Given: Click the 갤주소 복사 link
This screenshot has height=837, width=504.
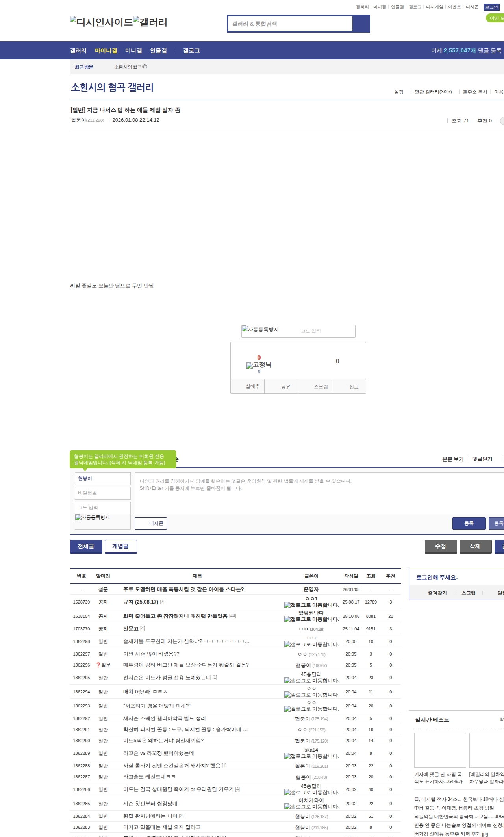Looking at the screenshot, I should click(x=475, y=92).
